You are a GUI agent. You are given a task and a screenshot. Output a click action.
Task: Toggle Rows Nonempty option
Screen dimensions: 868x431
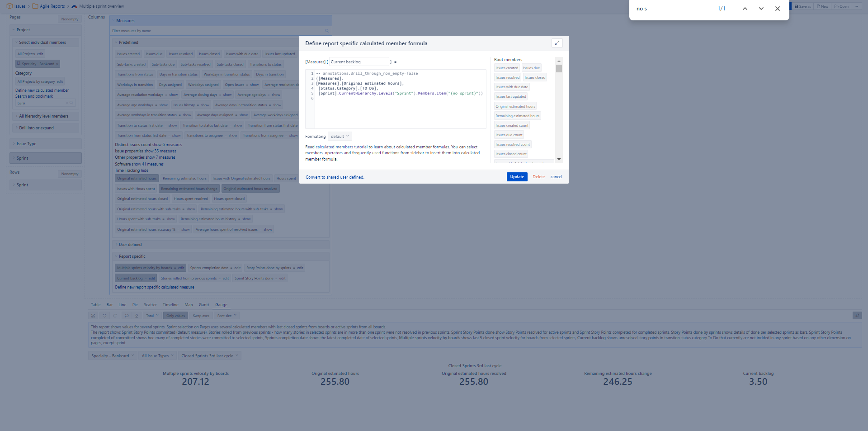click(x=70, y=174)
